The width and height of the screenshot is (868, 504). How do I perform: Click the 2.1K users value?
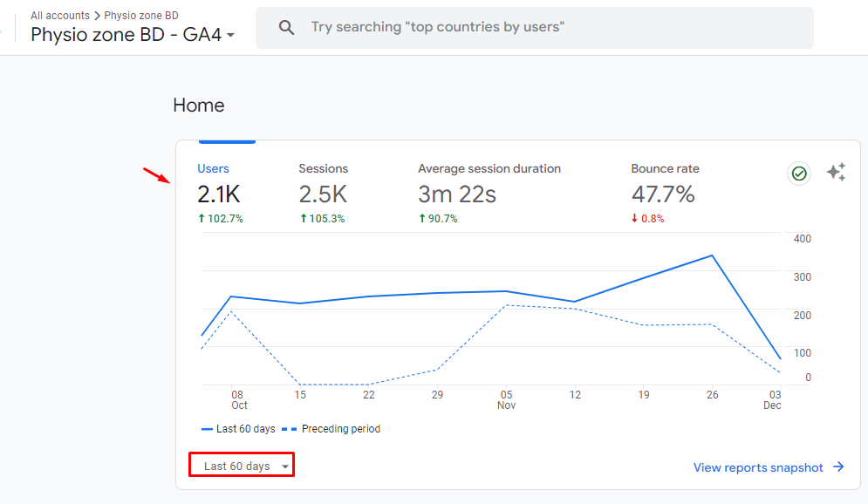point(219,194)
